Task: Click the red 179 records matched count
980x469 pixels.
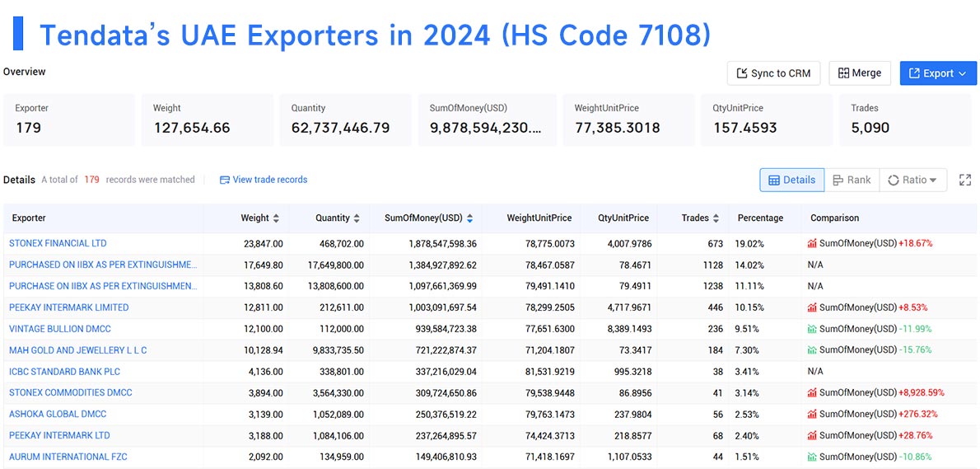Action: click(x=92, y=180)
